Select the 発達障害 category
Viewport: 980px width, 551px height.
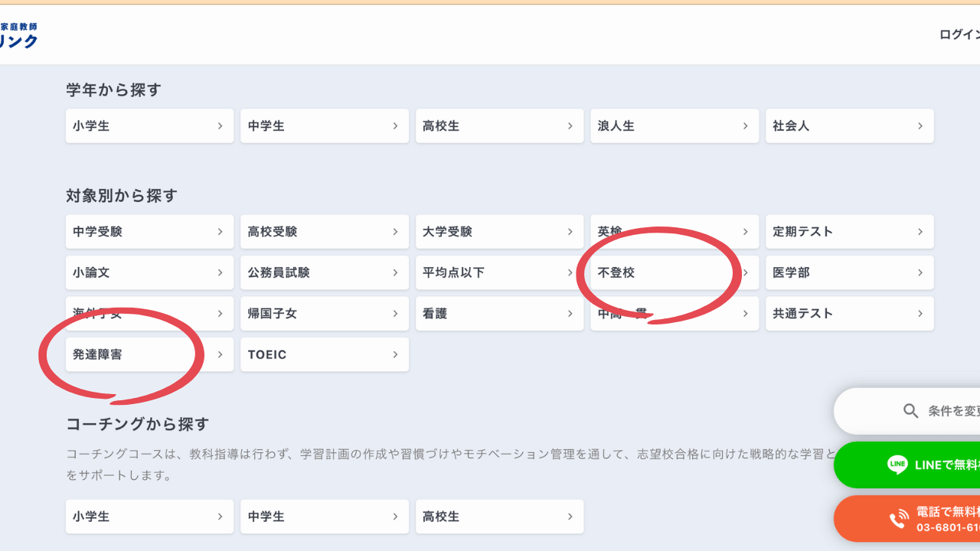click(x=149, y=354)
